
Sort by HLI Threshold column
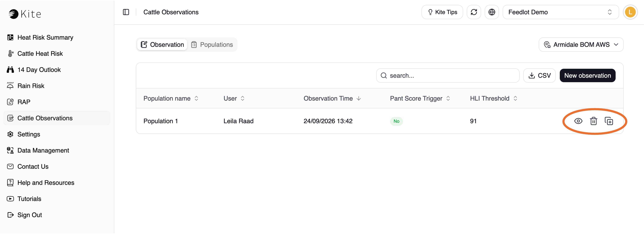[x=493, y=98]
